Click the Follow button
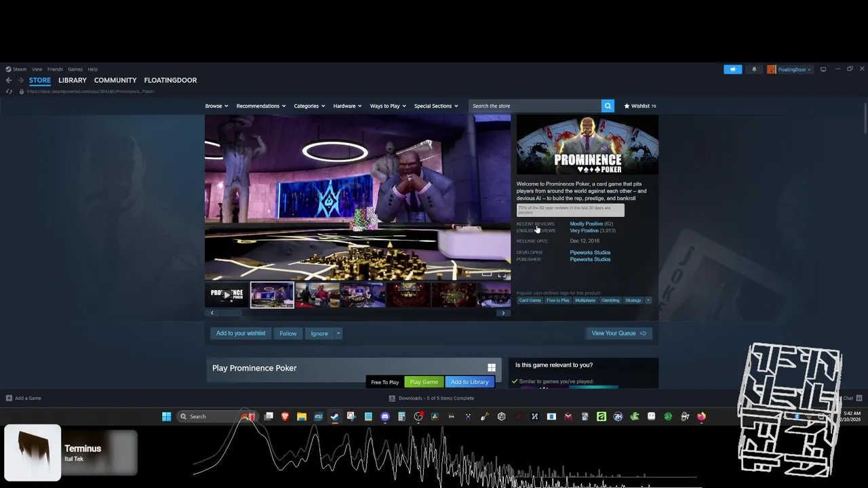 (288, 333)
